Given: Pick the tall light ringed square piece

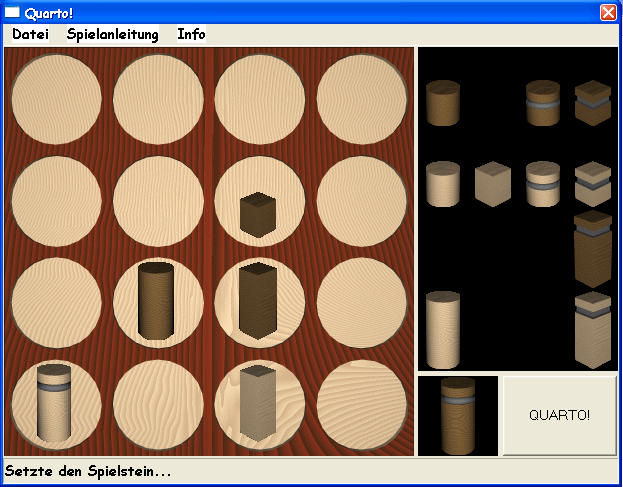Looking at the screenshot, I should (x=593, y=330).
